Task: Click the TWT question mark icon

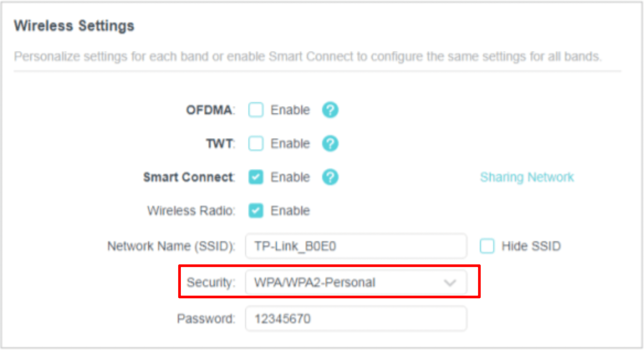Action: click(330, 143)
